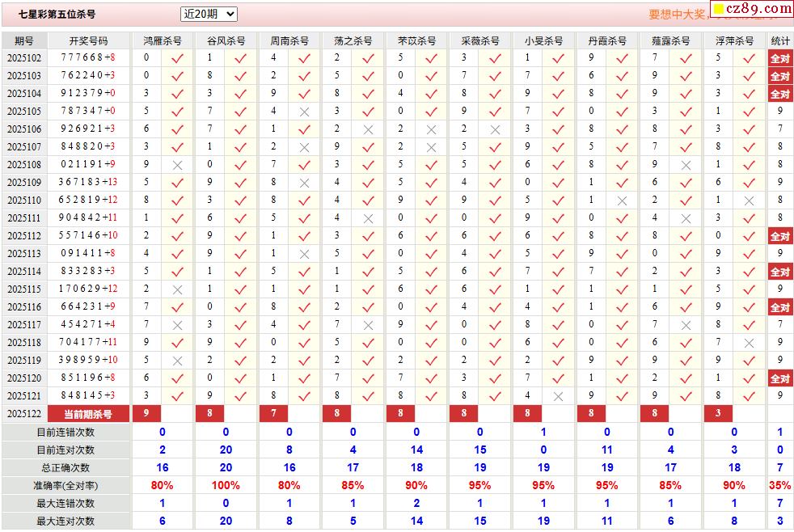Click the 七星彩第五位杀号 page title
This screenshot has width=794, height=532.
click(57, 15)
